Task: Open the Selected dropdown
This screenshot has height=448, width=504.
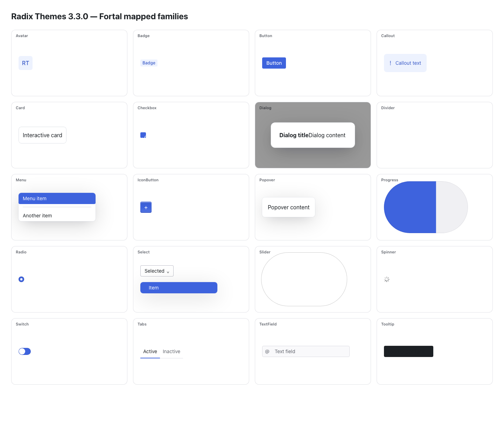Action: (157, 271)
